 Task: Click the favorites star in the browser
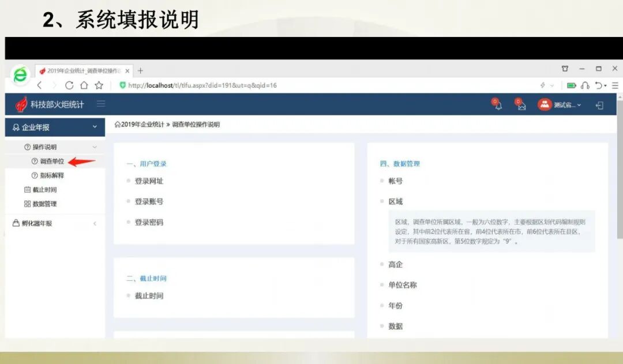(x=99, y=85)
